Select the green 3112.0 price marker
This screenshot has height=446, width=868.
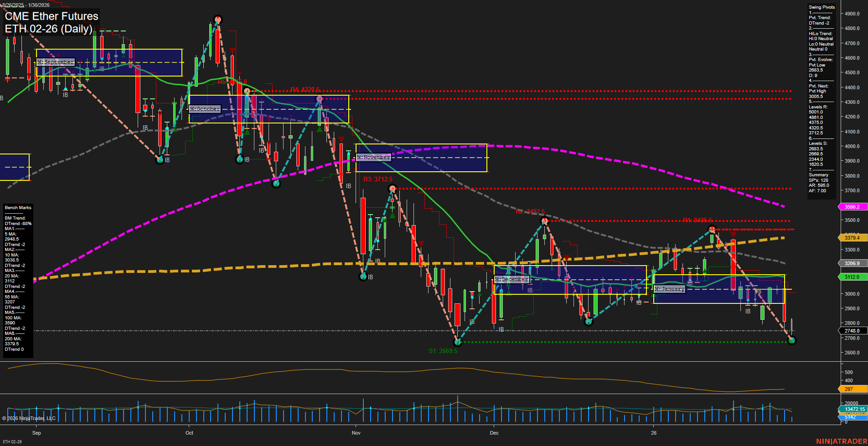coord(852,277)
